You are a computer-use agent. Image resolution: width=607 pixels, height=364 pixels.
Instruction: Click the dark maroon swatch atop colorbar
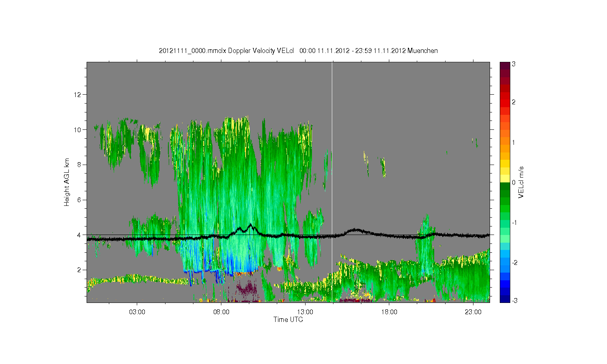click(505, 66)
